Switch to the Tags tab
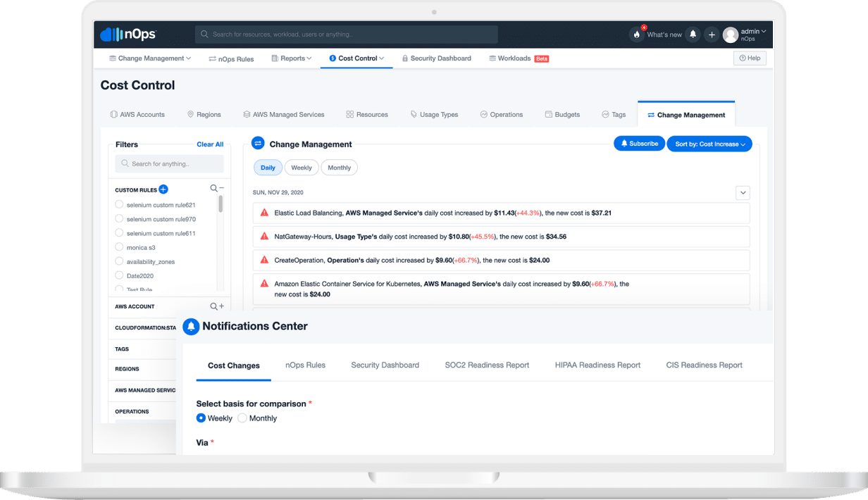 click(614, 115)
